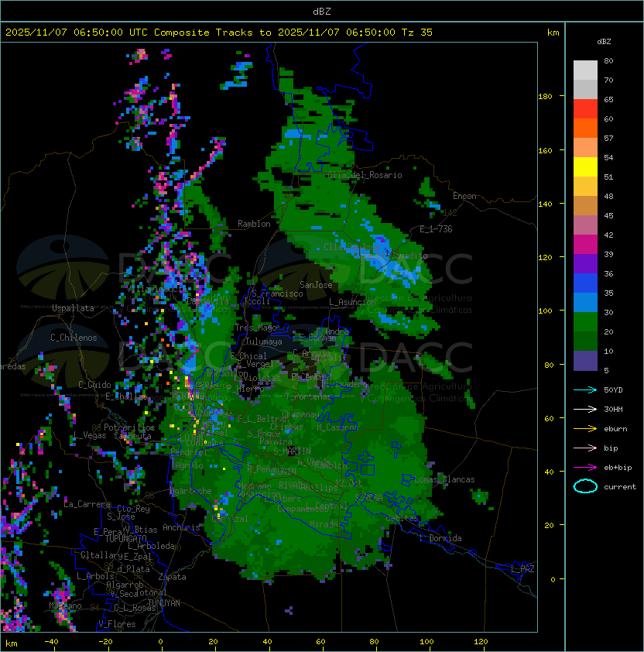Screen dimensions: 644x652
Task: Click the 120 km horizontal axis tick
Action: 481,642
